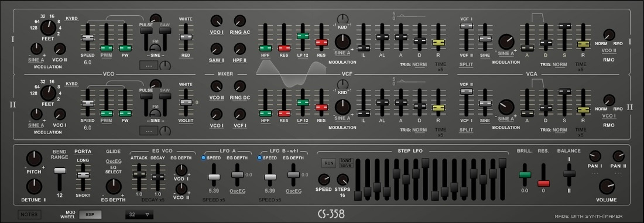Click the SAW II mixer knob
644x223 pixels.
[216, 49]
